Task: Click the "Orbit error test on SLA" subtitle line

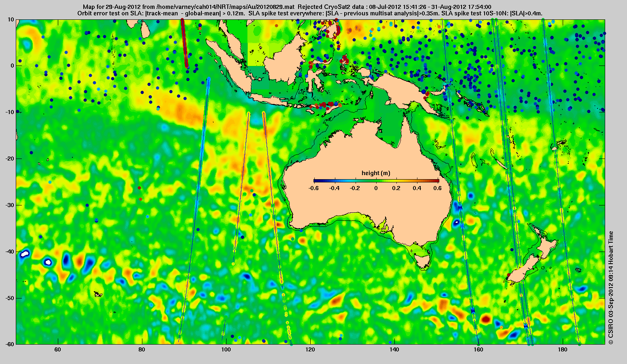Action: pos(309,13)
